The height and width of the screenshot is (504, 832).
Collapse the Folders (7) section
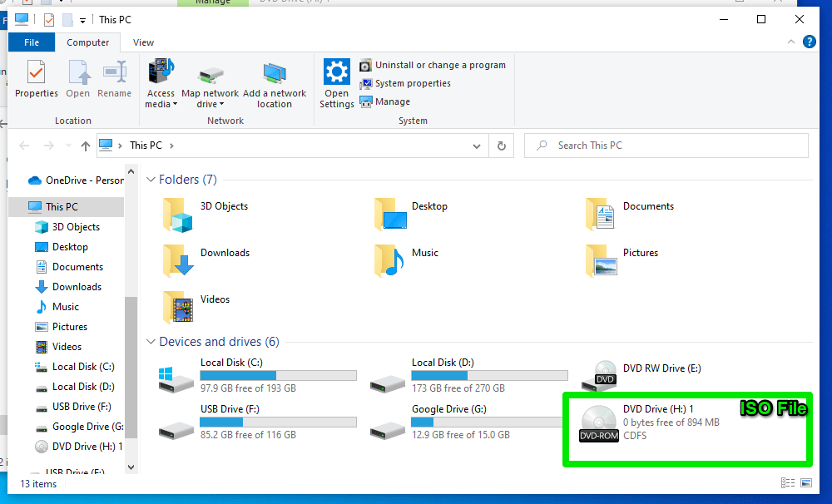151,180
